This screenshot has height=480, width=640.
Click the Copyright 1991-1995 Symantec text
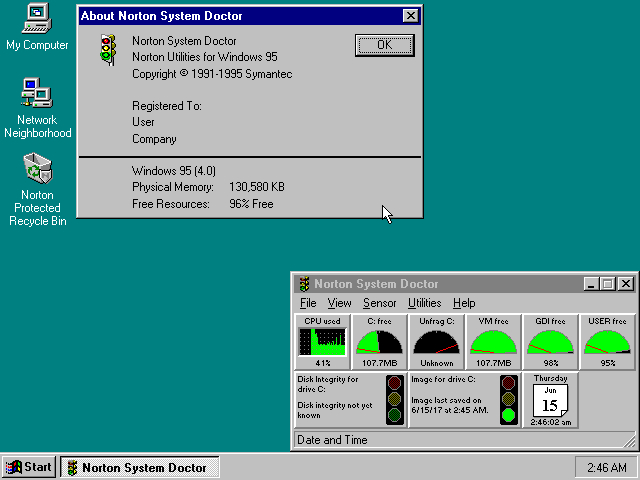212,74
